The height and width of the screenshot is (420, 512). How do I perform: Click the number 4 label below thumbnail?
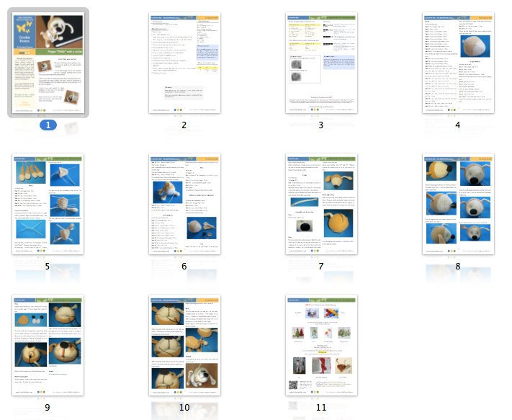click(x=457, y=125)
